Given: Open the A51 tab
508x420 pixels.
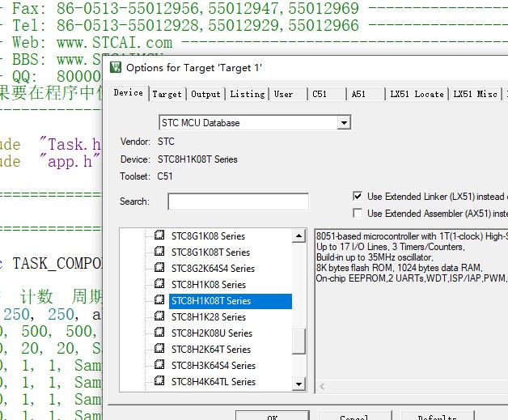Looking at the screenshot, I should point(366,95).
